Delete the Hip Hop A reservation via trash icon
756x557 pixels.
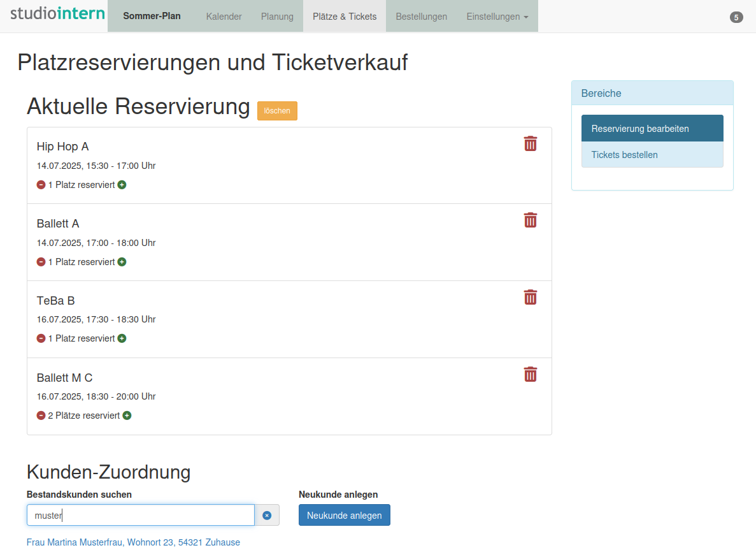[530, 144]
